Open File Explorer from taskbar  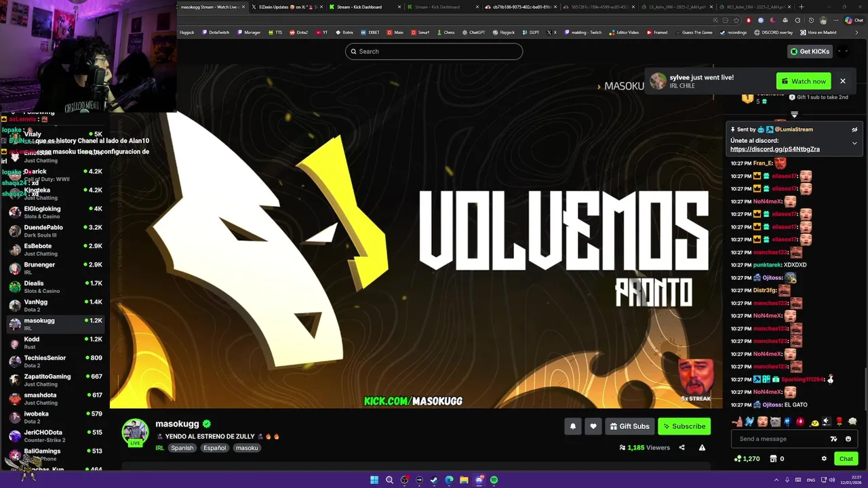point(464,480)
